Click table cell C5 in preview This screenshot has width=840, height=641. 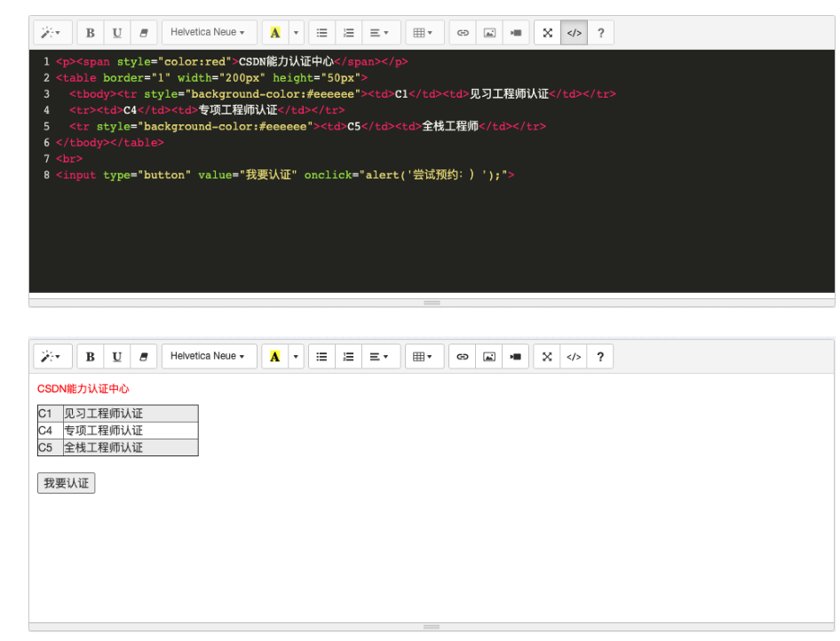click(51, 447)
